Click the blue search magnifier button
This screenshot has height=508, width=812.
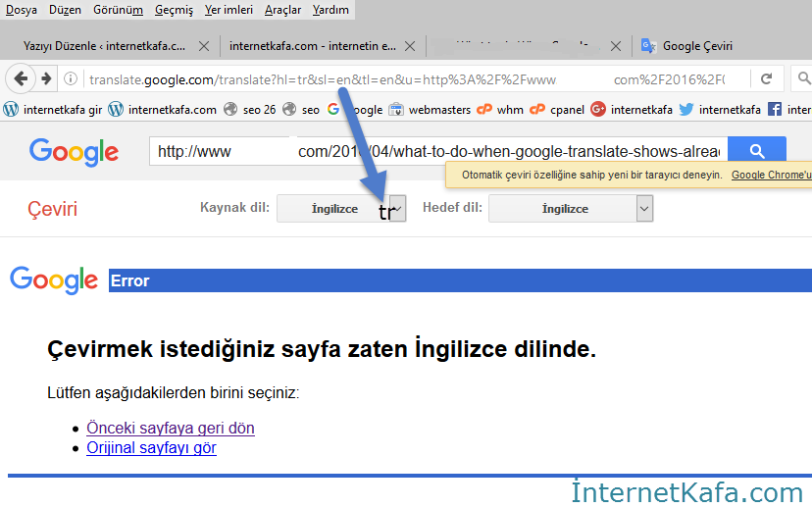(x=756, y=151)
